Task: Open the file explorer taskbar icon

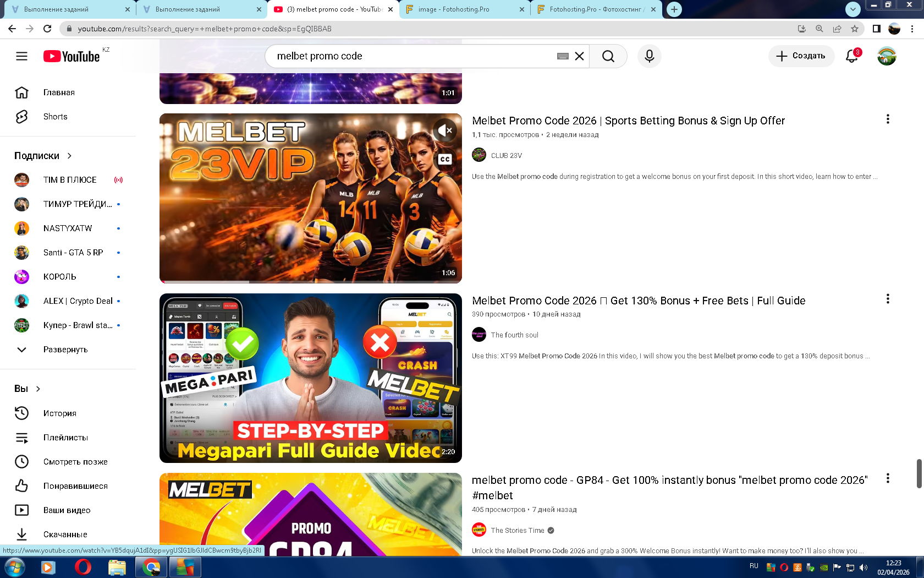Action: (x=117, y=567)
